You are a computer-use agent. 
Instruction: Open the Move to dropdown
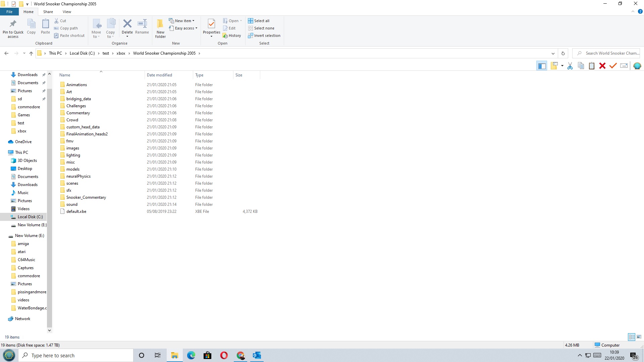pos(96,28)
